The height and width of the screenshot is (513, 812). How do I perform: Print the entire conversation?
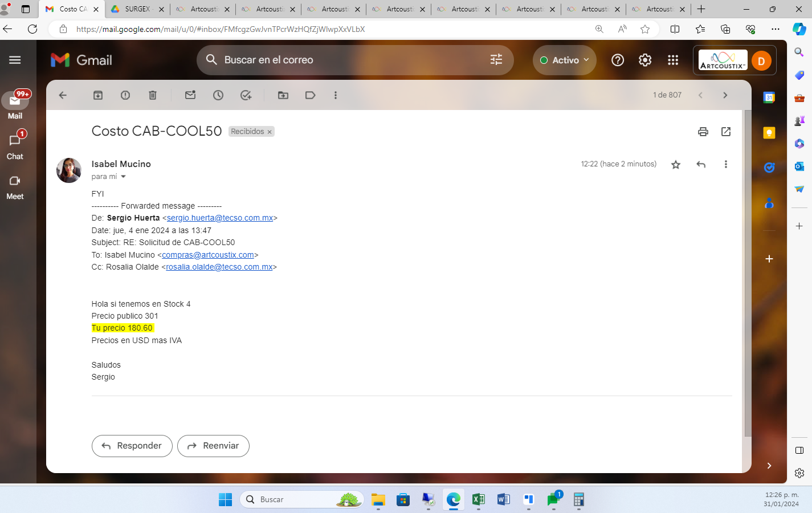[703, 132]
